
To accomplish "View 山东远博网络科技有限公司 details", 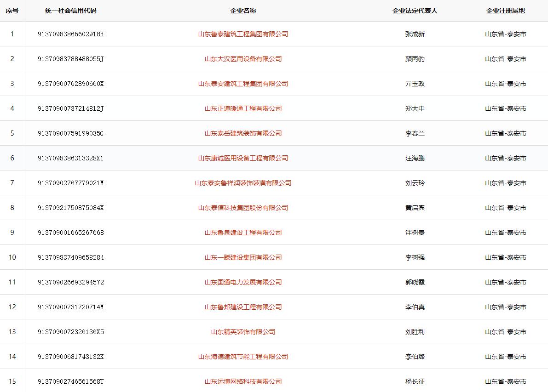I will tap(243, 381).
